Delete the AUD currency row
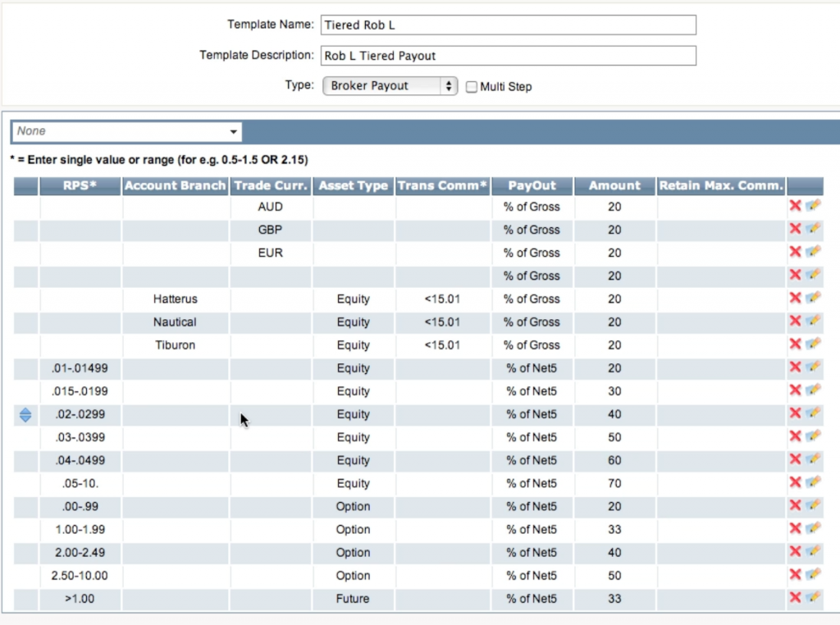840x625 pixels. [x=795, y=207]
